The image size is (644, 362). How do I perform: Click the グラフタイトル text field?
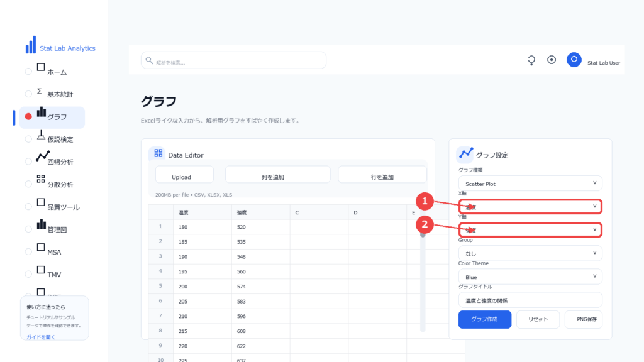pos(530,300)
